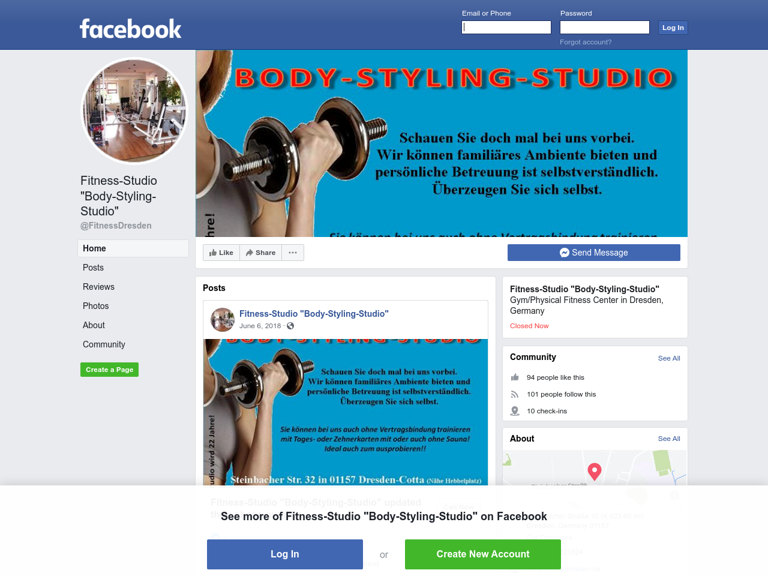Click the Facebook logo

pyautogui.click(x=130, y=29)
